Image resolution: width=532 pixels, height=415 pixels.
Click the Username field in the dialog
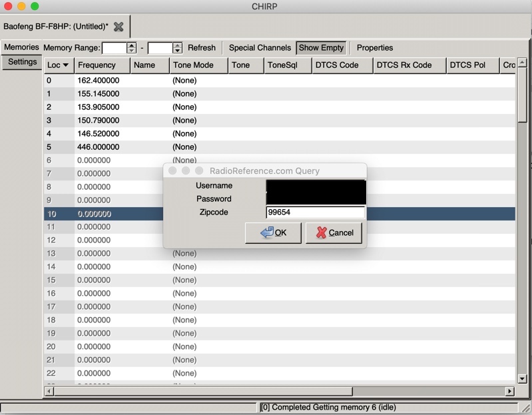point(316,186)
